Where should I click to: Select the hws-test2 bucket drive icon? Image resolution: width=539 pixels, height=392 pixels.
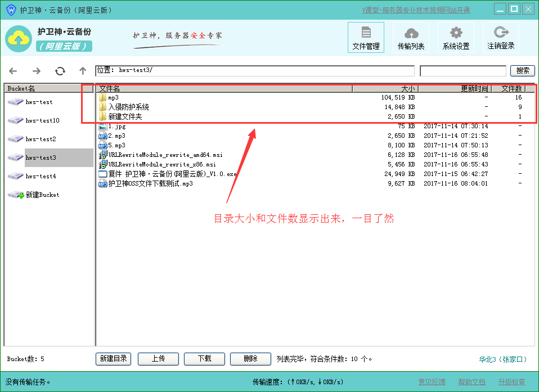click(15, 139)
